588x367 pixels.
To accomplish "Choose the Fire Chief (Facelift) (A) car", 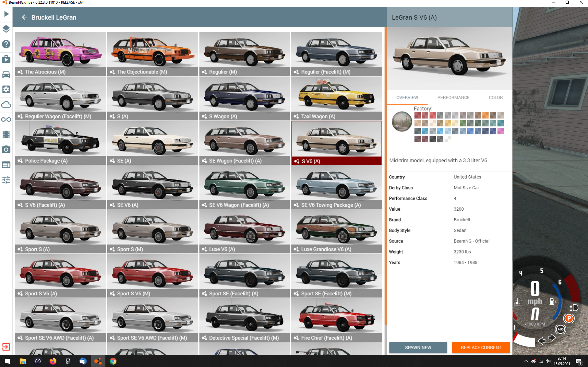I will point(336,320).
